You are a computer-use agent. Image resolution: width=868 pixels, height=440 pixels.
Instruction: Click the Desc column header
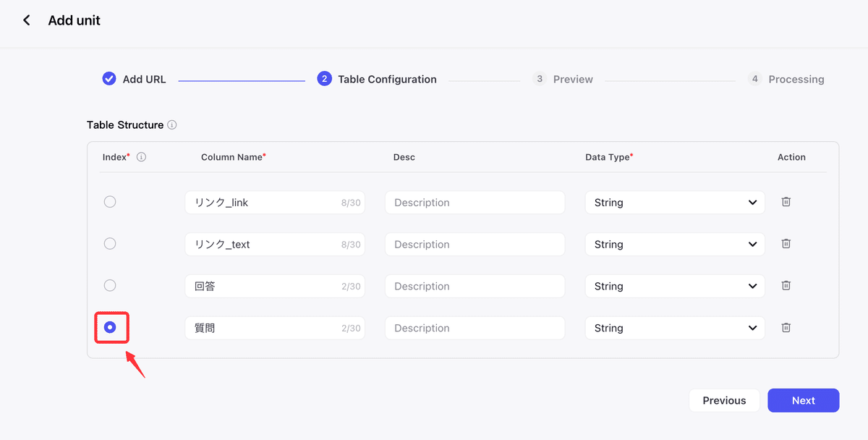tap(404, 157)
